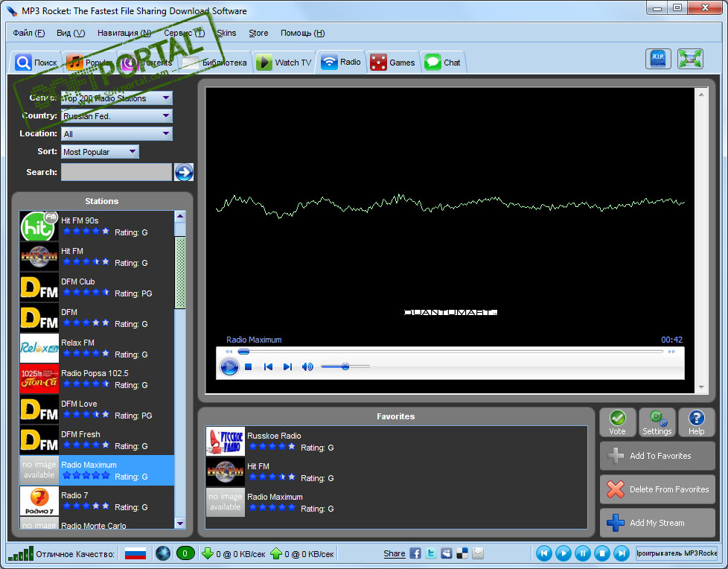
Task: Switch to the Watch TV tab
Action: (x=284, y=63)
